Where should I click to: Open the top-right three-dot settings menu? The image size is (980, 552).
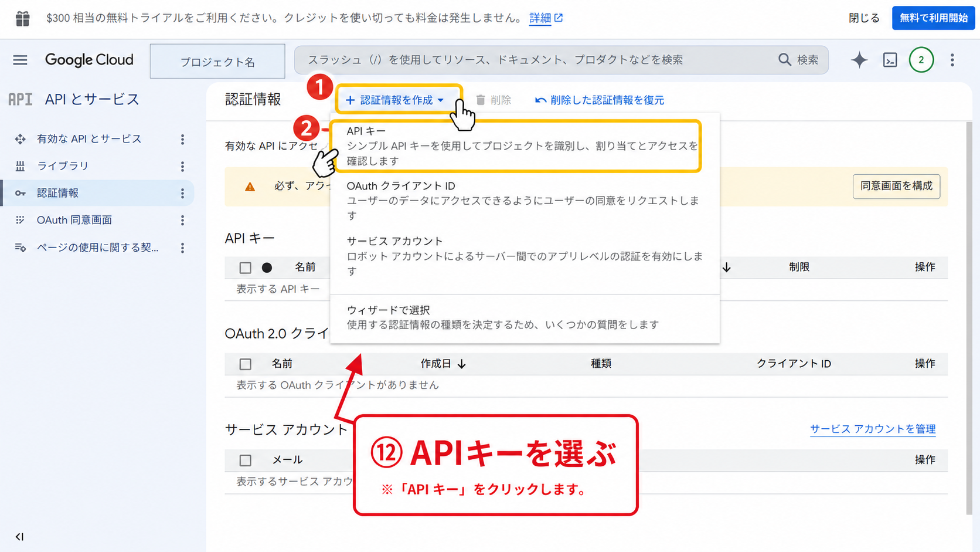pyautogui.click(x=952, y=60)
